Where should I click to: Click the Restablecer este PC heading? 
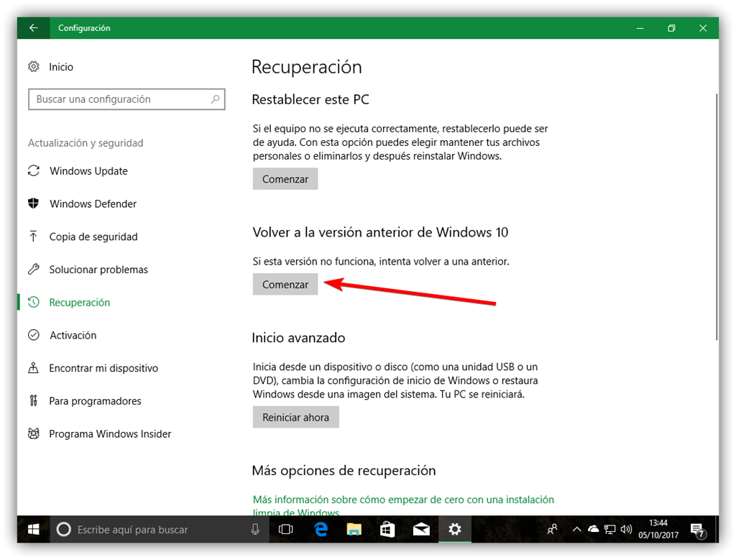310,99
